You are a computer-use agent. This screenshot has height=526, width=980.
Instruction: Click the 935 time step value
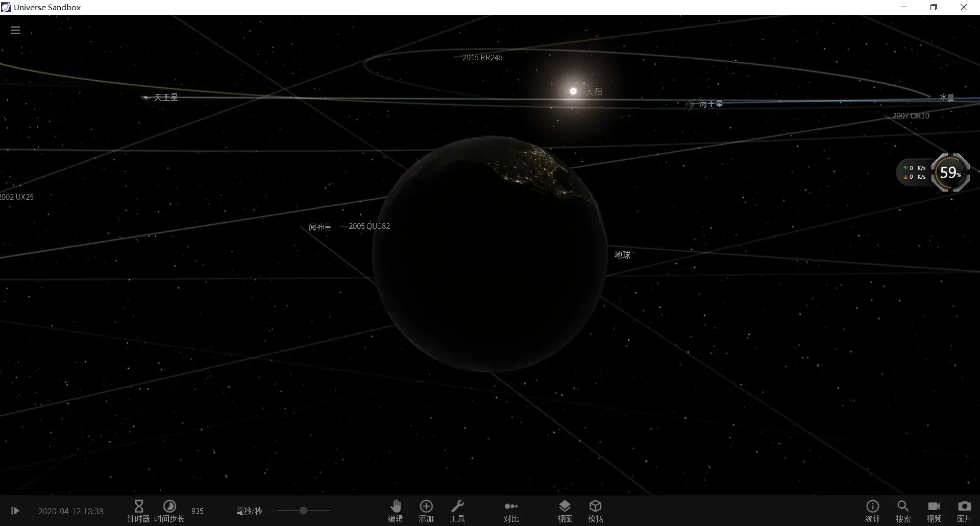click(x=198, y=511)
